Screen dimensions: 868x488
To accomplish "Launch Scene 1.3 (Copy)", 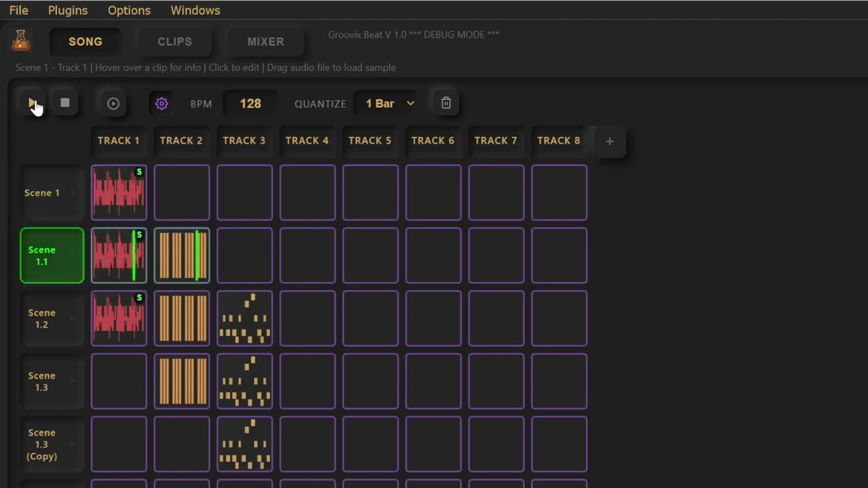I will tap(52, 445).
